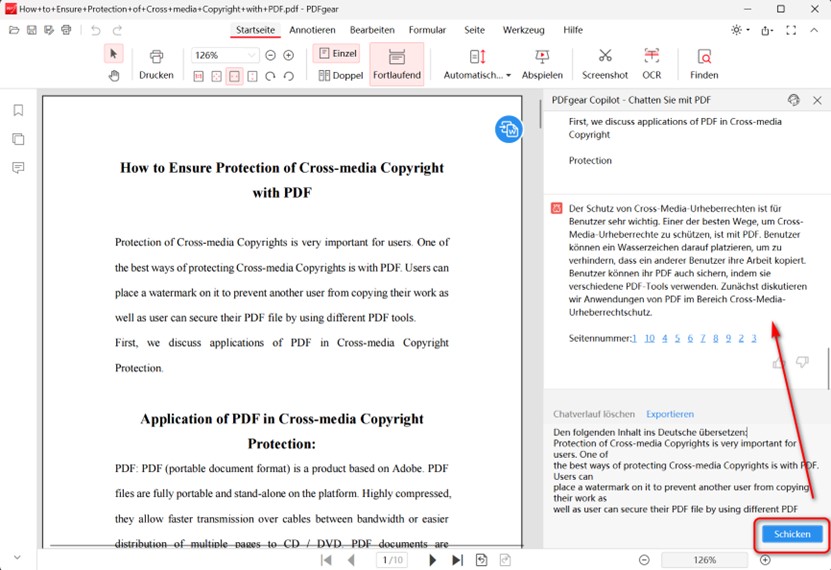Open the bookmarks sidebar panel
The image size is (831, 570).
pyautogui.click(x=18, y=110)
